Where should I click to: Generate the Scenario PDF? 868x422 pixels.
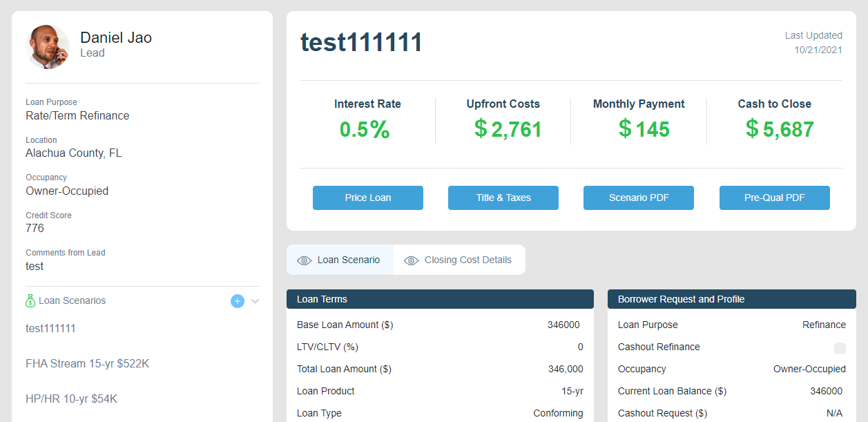(638, 198)
